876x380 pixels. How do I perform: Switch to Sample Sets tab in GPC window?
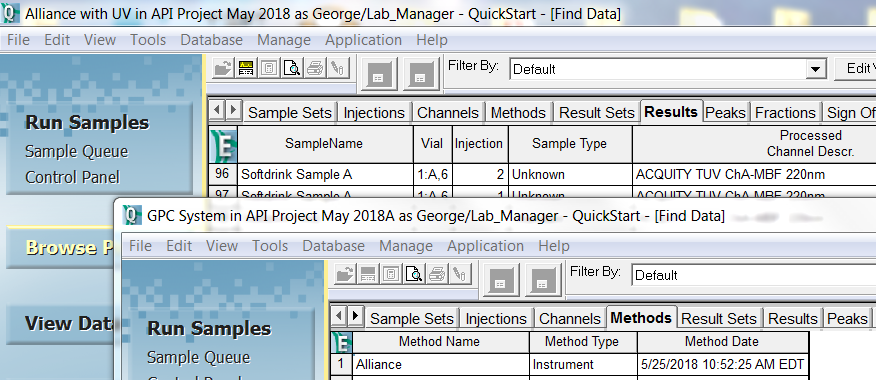pos(412,319)
